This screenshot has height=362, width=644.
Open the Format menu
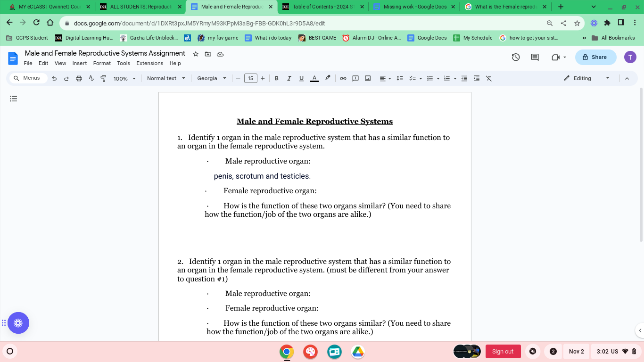pyautogui.click(x=102, y=63)
